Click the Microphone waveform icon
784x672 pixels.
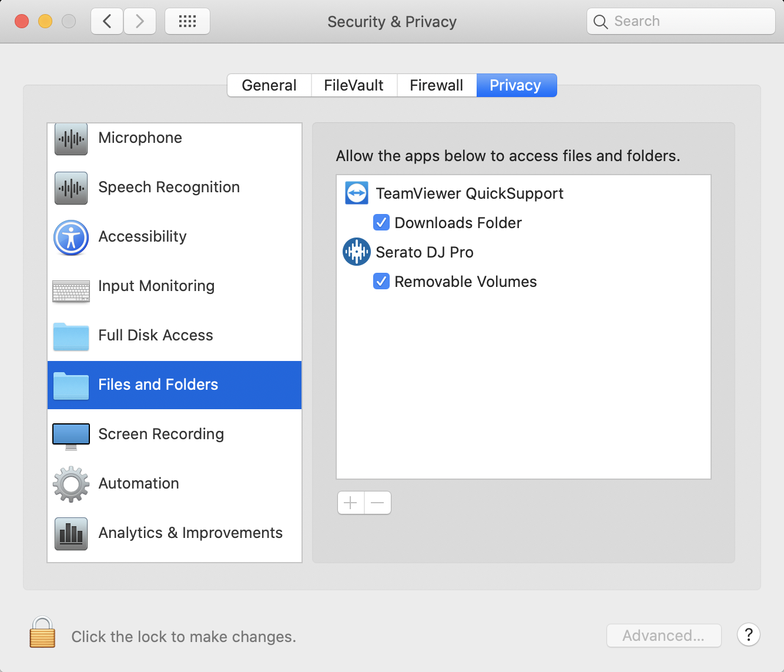[x=71, y=139]
